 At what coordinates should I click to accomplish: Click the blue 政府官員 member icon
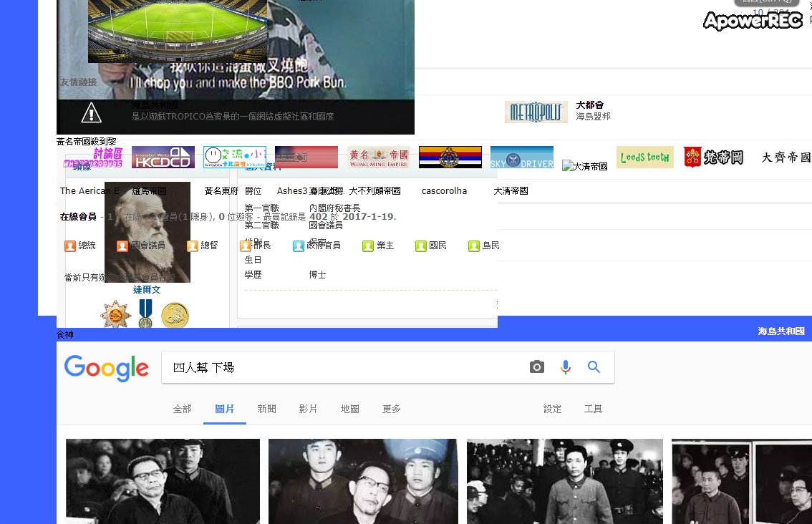point(299,246)
